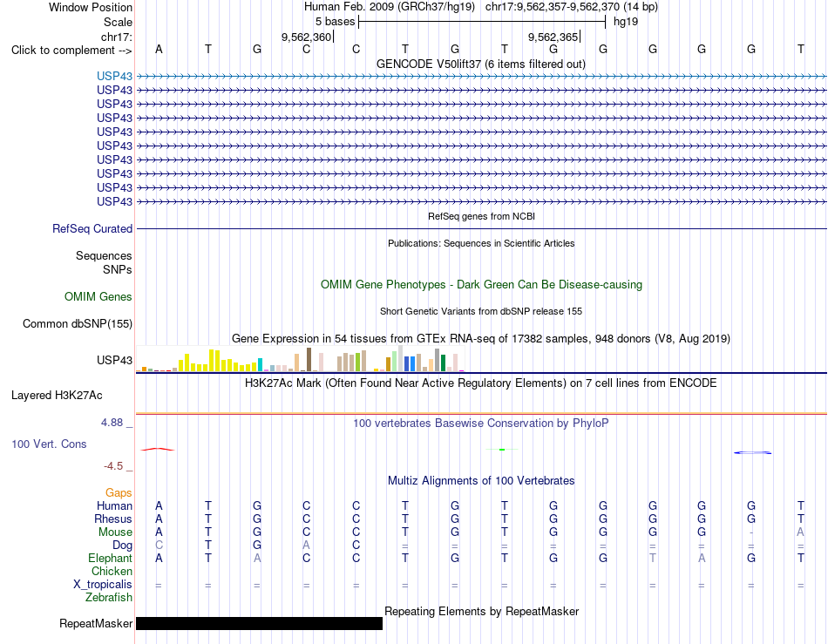
Task: Click the light-blue highlighted USP43 transcript label
Action: (x=114, y=76)
